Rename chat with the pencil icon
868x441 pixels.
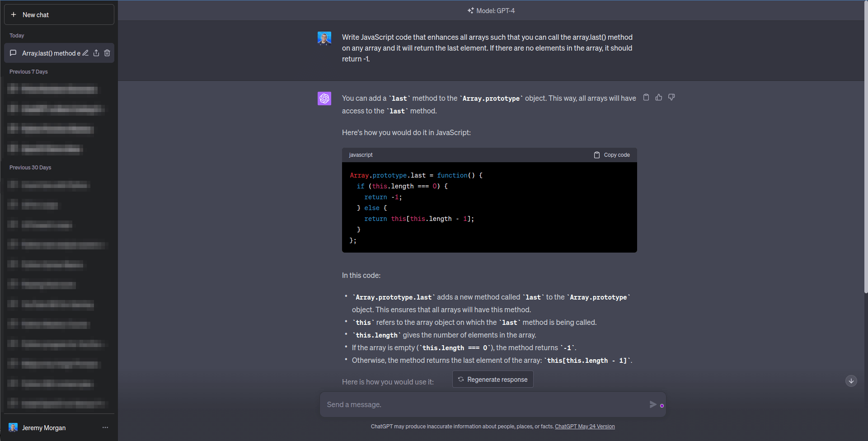pyautogui.click(x=85, y=53)
